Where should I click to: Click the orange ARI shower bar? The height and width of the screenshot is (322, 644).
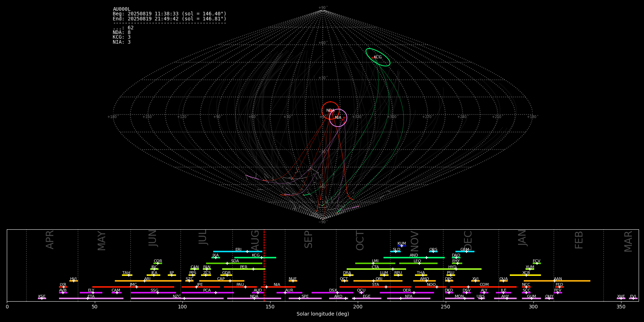(x=148, y=281)
